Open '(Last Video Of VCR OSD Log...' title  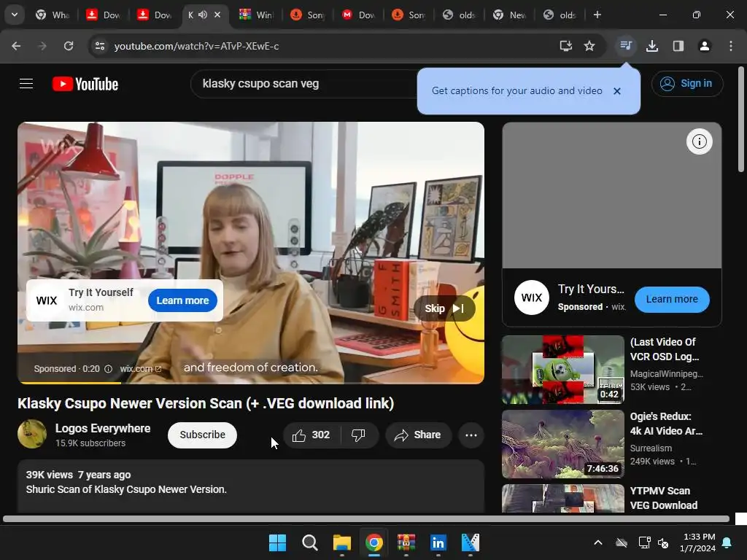tap(665, 349)
